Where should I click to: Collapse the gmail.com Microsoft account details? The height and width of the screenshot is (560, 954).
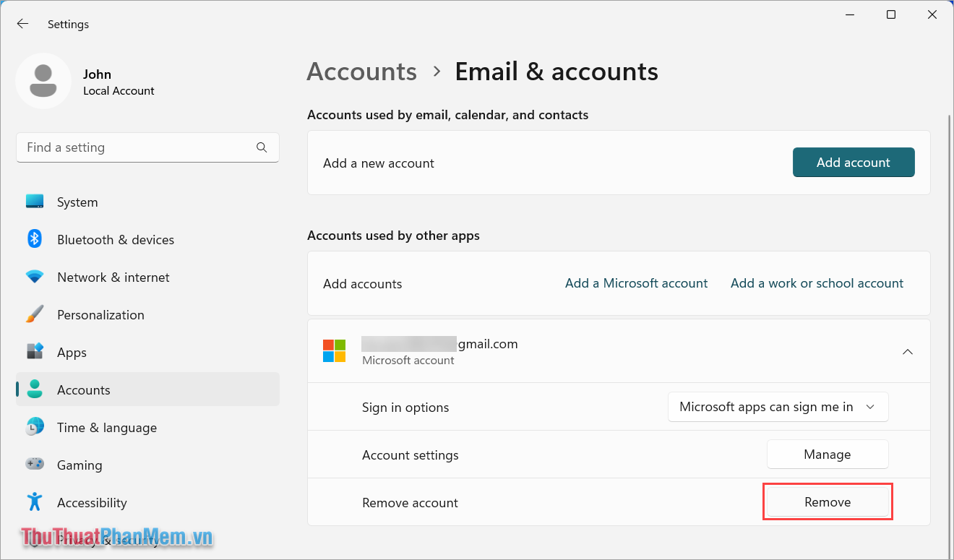click(x=908, y=351)
